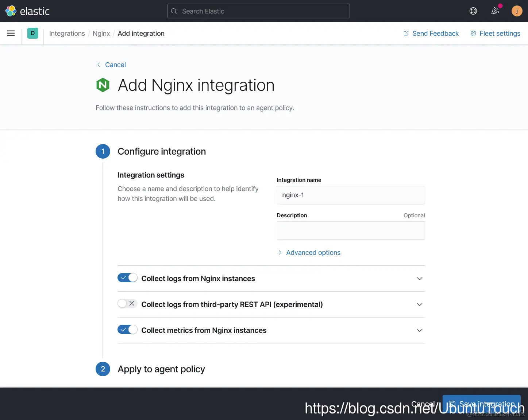Toggle Collect logs from Nginx instances
The image size is (528, 420).
(x=127, y=278)
